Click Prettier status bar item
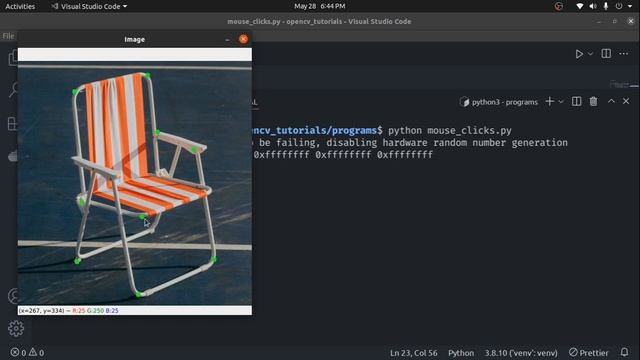The image size is (640, 360). tap(589, 352)
